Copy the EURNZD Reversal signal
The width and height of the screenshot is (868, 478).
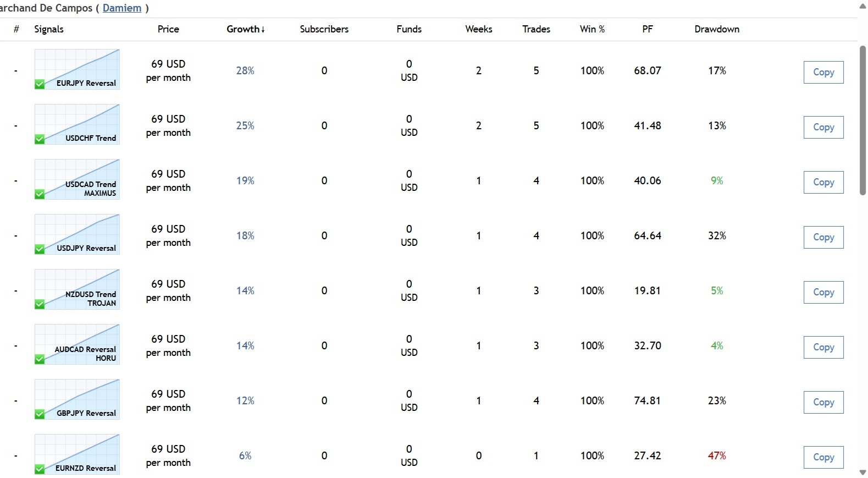823,457
